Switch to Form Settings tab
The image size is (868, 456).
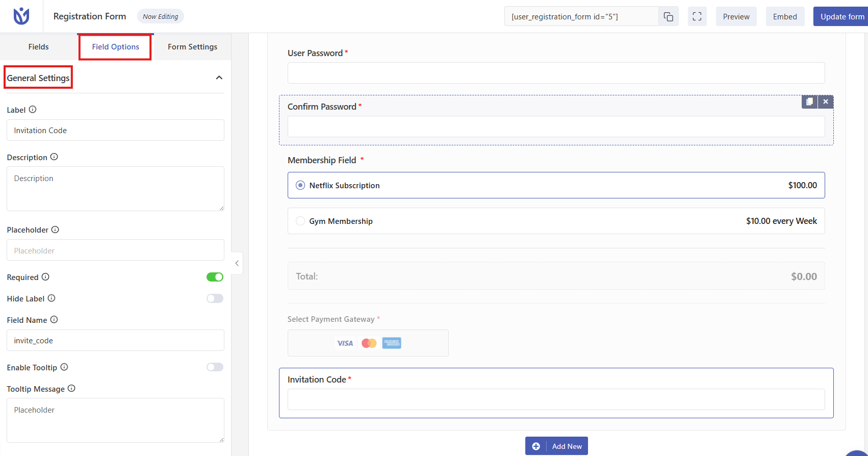[193, 47]
